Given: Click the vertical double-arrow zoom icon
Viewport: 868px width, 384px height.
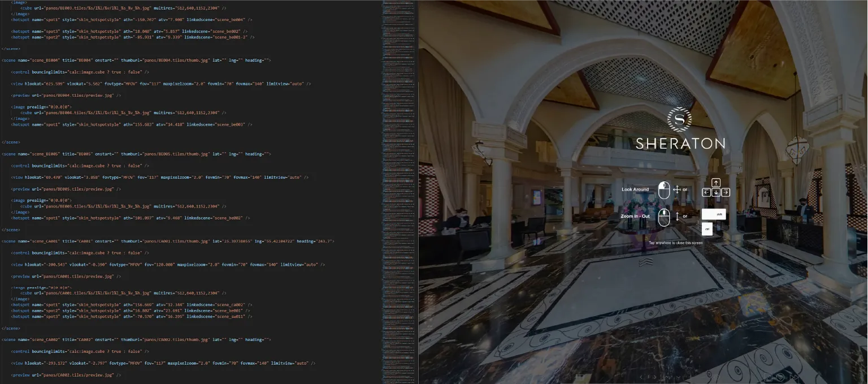Looking at the screenshot, I should click(677, 216).
